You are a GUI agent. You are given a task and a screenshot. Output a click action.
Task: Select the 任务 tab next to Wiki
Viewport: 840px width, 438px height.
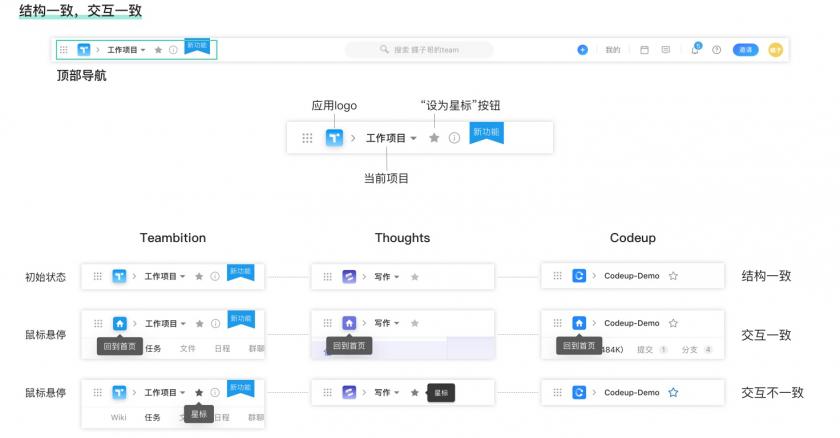coord(152,417)
